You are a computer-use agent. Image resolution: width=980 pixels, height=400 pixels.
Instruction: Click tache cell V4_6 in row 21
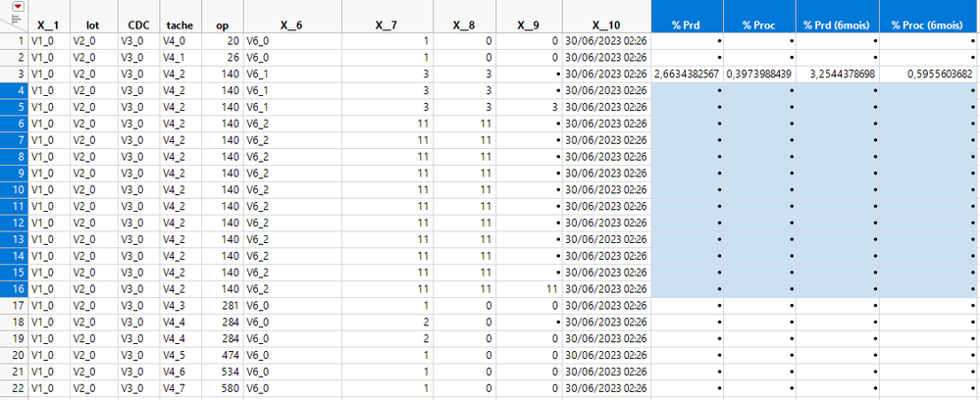(180, 372)
